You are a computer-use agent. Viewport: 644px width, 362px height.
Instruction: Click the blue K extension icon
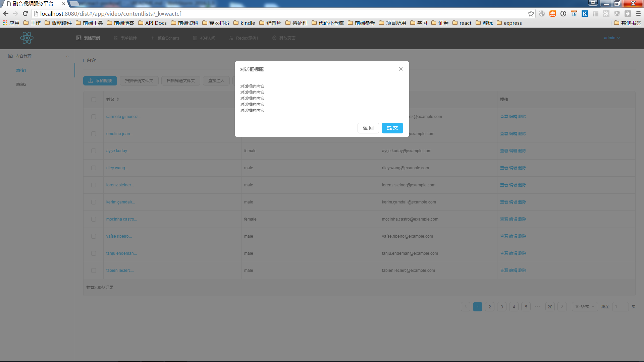coord(585,14)
